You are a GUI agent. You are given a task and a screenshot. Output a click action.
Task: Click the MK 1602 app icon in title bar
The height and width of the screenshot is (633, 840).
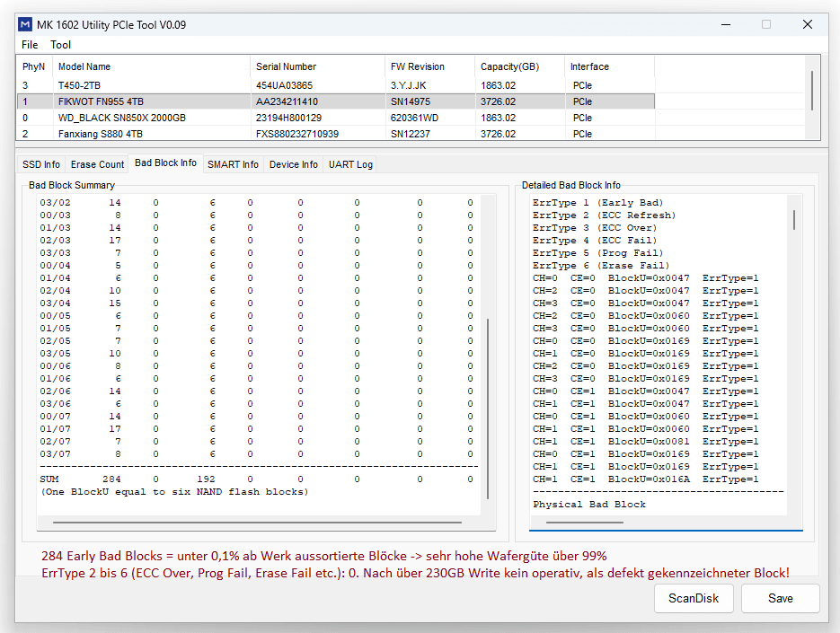point(24,24)
